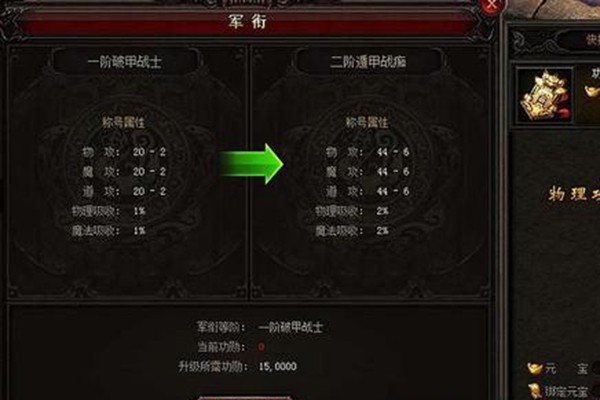Click the small gold ingot beside medal
The image size is (600, 400).
click(592, 91)
